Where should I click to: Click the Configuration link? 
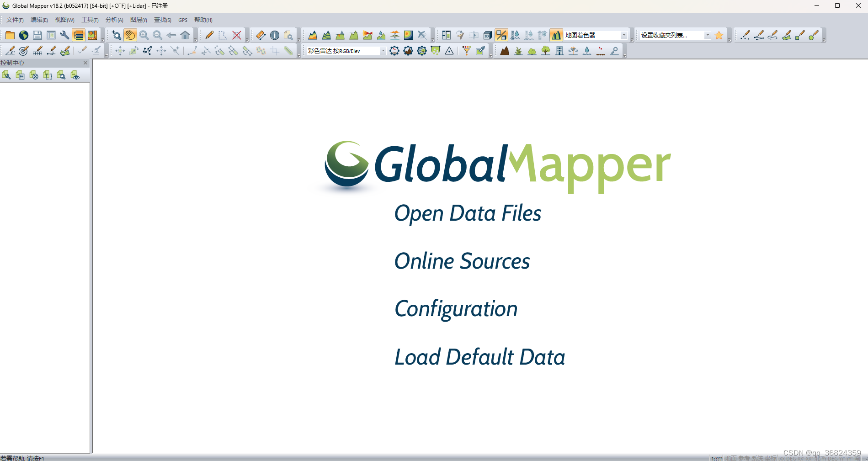[456, 309]
